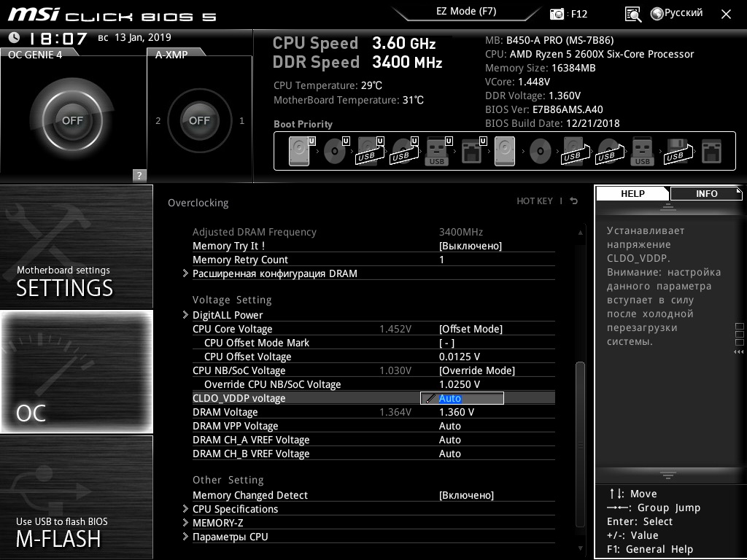This screenshot has height=560, width=747.
Task: Select the legacy USB key boot icon
Action: [x=642, y=151]
